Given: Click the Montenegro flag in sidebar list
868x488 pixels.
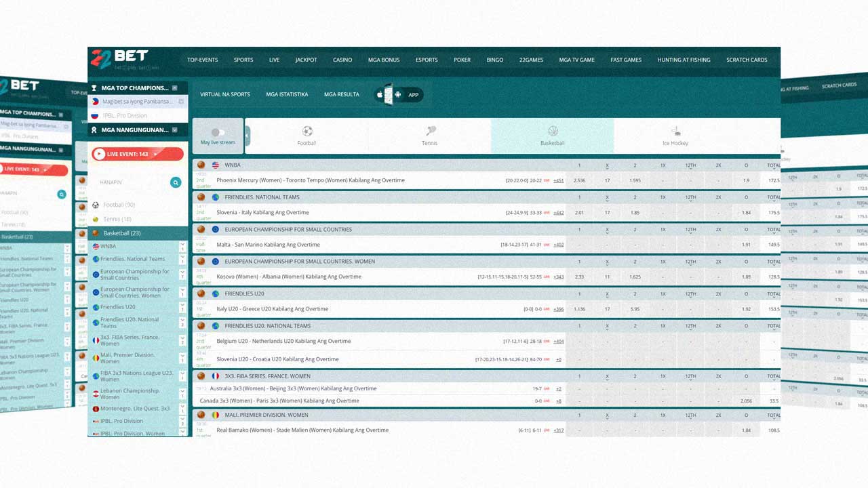Looking at the screenshot, I should (x=96, y=409).
